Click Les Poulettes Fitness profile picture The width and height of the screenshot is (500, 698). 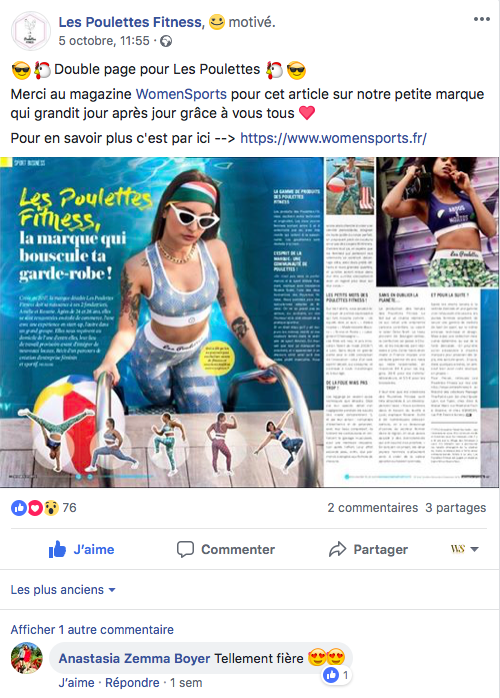click(x=30, y=32)
